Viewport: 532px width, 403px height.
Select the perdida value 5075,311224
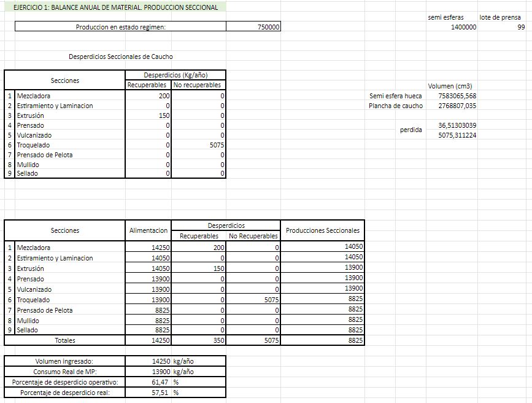tap(452, 135)
